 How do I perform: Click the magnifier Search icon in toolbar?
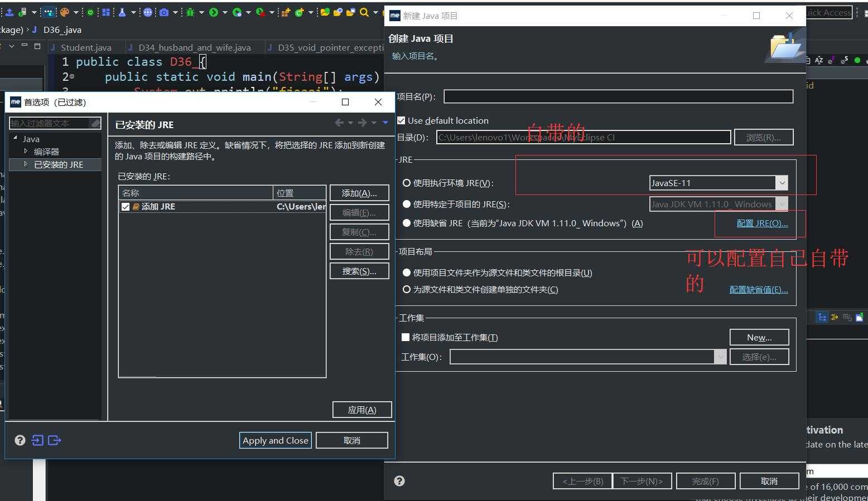tap(364, 12)
